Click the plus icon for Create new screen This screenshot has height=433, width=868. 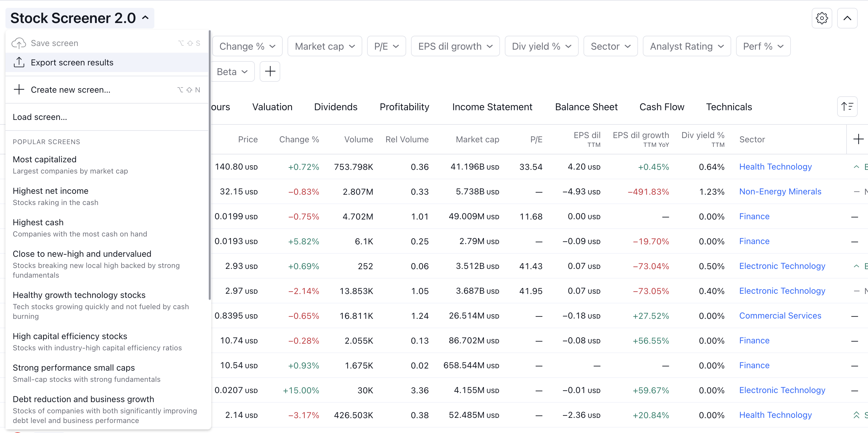(19, 90)
